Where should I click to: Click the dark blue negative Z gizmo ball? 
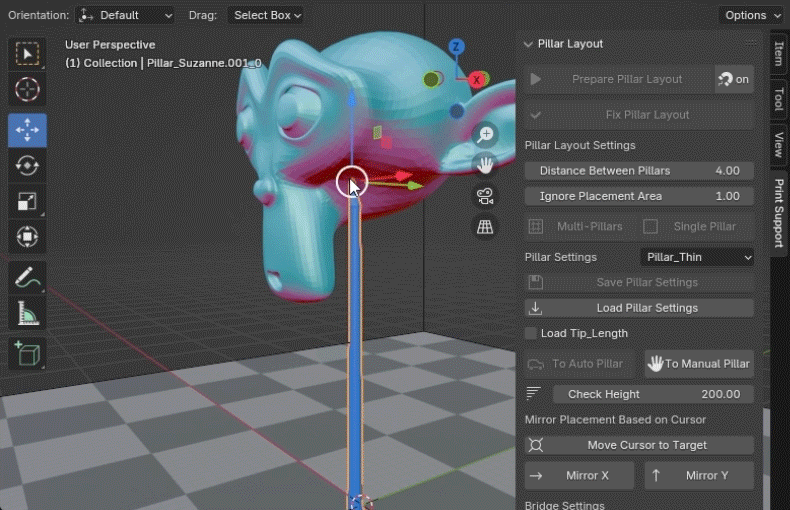pyautogui.click(x=457, y=111)
